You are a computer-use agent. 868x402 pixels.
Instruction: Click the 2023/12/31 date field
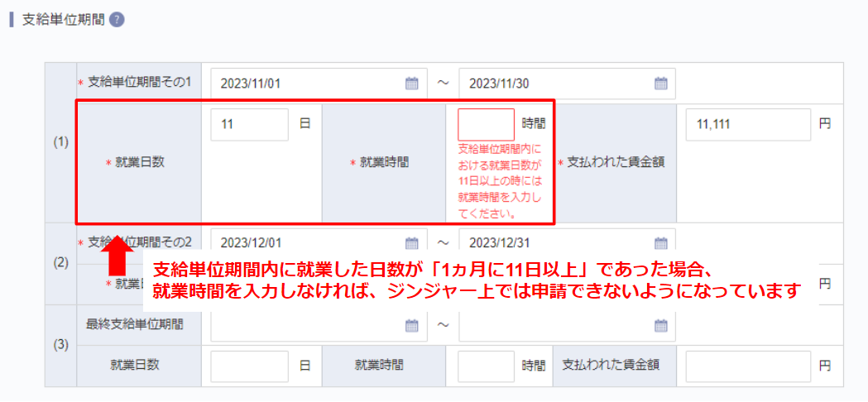tap(554, 242)
